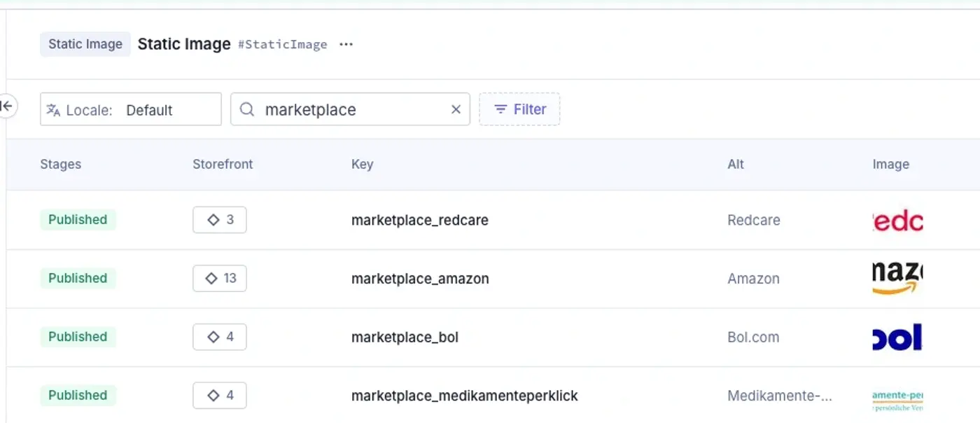Click the Medikamente-... alt text cell
The image size is (980, 423).
[780, 396]
